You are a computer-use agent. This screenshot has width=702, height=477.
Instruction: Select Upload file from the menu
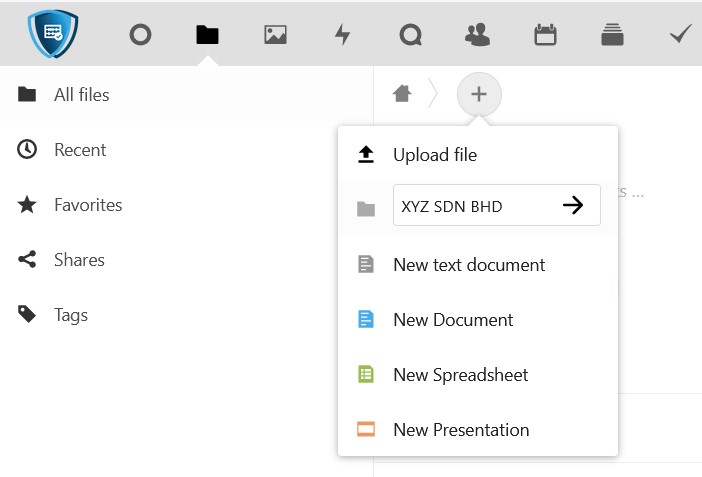(x=434, y=155)
